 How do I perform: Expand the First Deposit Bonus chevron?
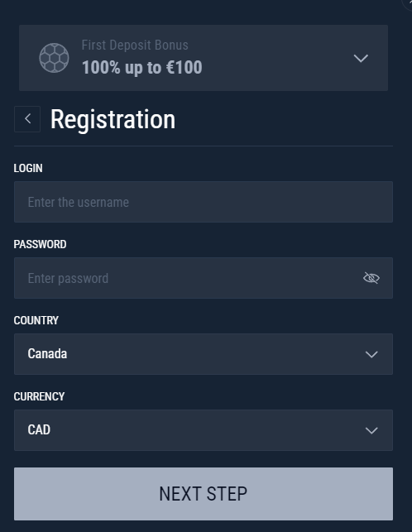click(361, 59)
